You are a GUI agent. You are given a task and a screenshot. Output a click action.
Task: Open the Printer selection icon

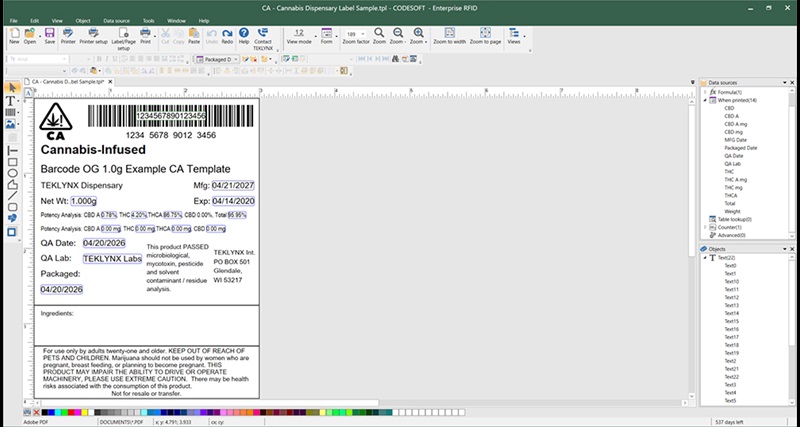coord(68,36)
